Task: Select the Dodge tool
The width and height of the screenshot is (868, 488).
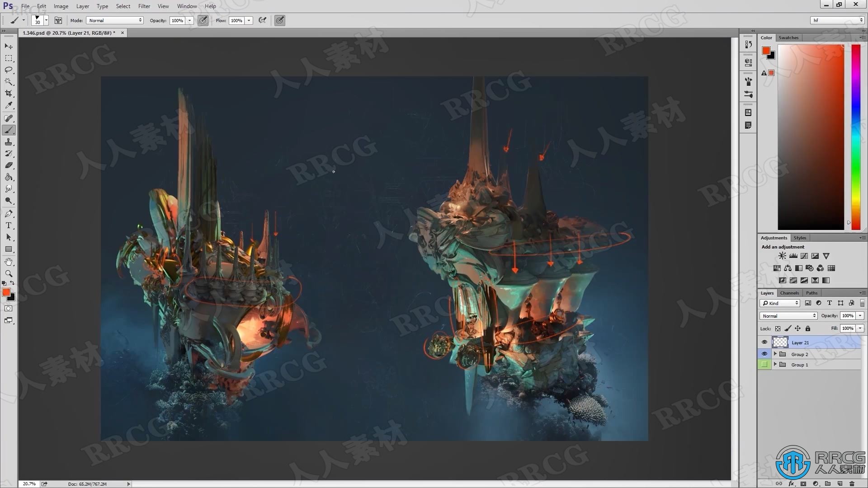Action: 9,201
